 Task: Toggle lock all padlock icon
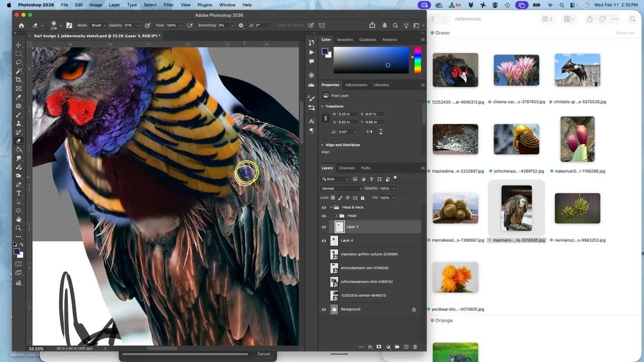pos(362,198)
